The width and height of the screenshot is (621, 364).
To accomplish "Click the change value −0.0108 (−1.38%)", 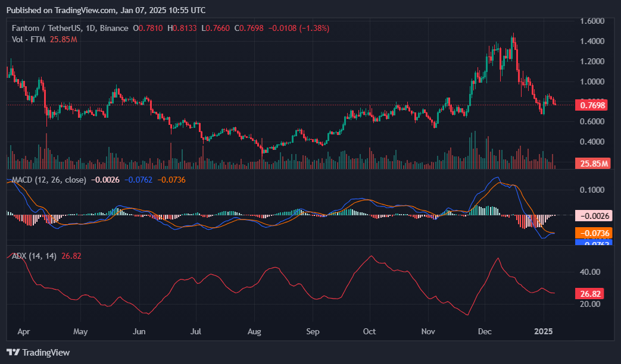I will [x=299, y=28].
